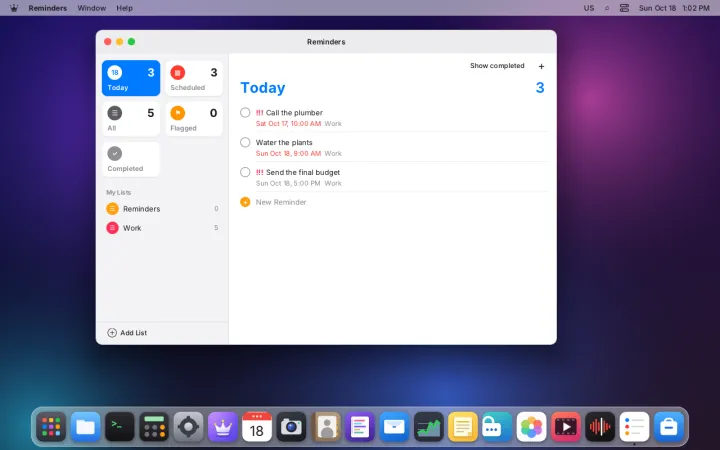The height and width of the screenshot is (450, 720).
Task: Open Calculator from the dock
Action: (x=154, y=427)
